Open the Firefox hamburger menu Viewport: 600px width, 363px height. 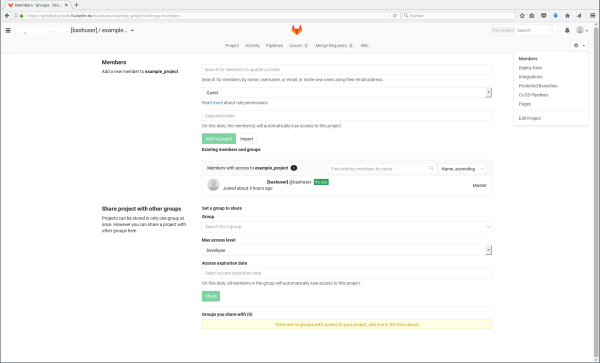592,16
